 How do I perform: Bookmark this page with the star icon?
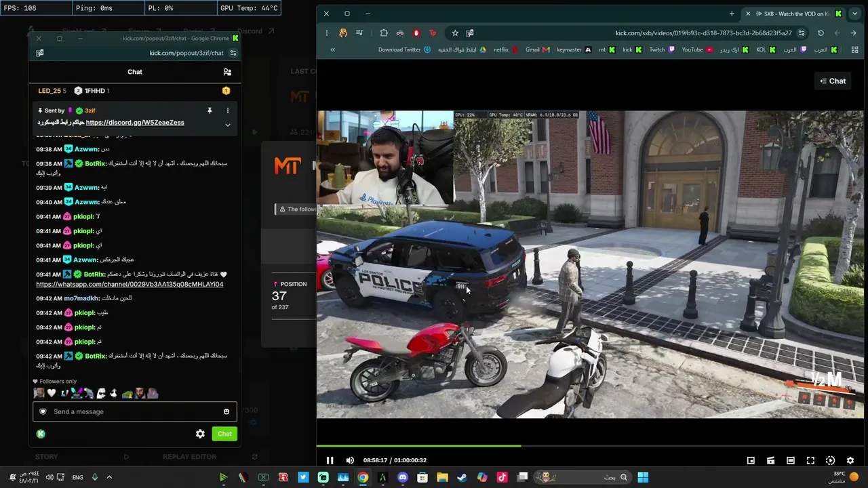455,33
